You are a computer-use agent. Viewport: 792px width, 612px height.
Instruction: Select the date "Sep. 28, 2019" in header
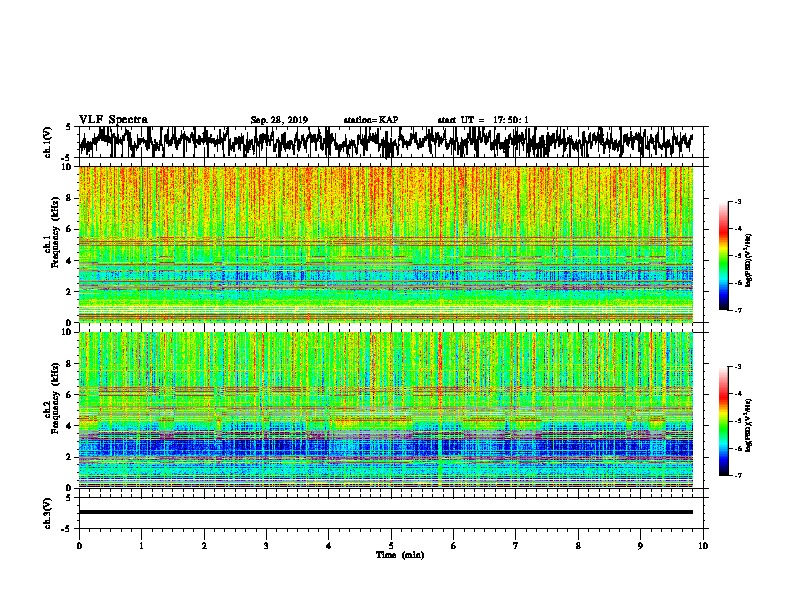279,120
